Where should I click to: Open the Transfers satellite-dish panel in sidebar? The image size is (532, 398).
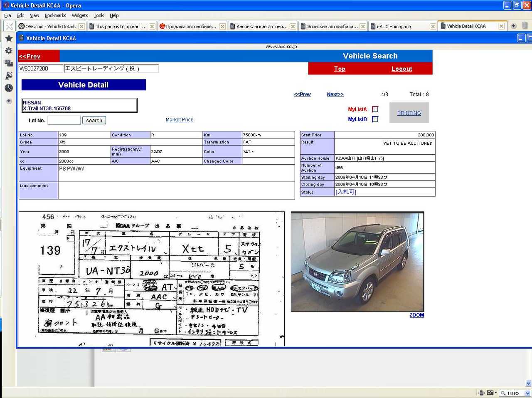8,76
